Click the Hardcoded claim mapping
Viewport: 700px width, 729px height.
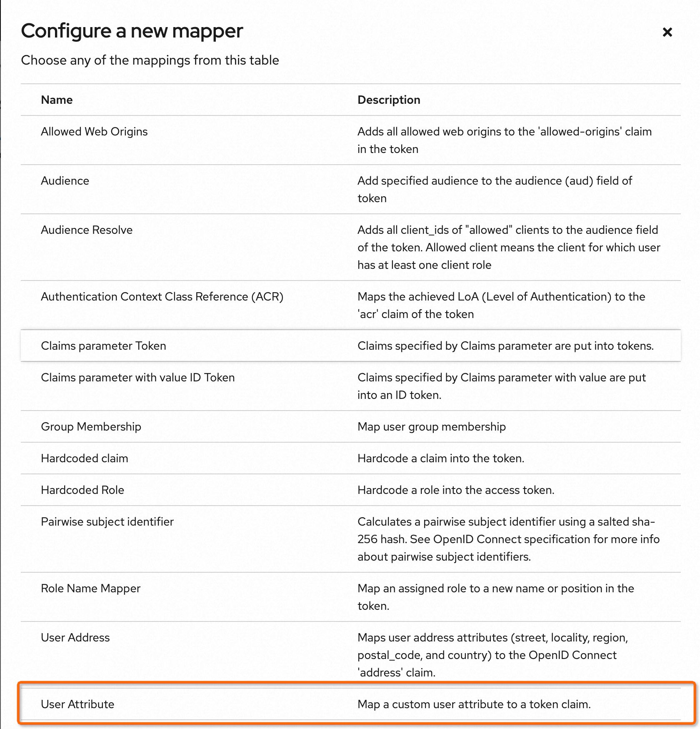[85, 458]
